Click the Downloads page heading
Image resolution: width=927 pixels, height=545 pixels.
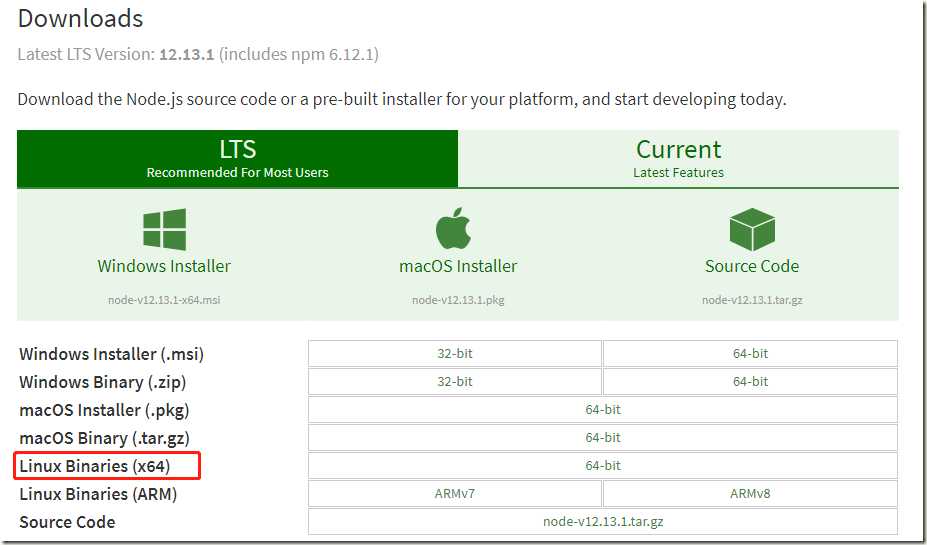[x=80, y=18]
